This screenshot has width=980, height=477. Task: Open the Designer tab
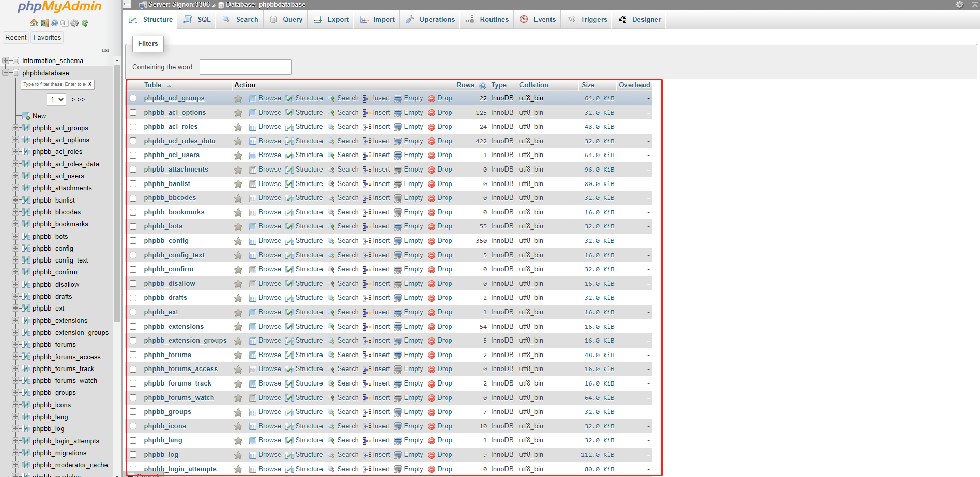[x=640, y=19]
